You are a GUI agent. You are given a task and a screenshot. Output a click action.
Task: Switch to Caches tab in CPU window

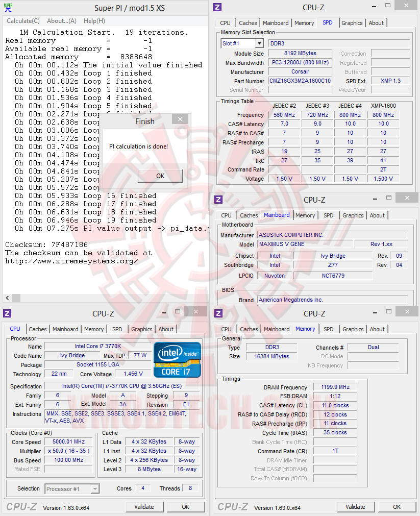[38, 329]
